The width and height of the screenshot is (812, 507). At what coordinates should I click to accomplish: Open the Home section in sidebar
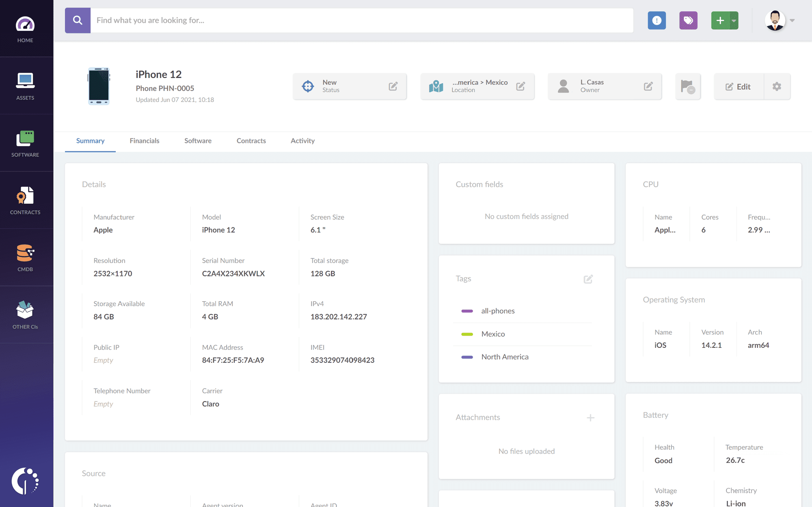(x=26, y=28)
